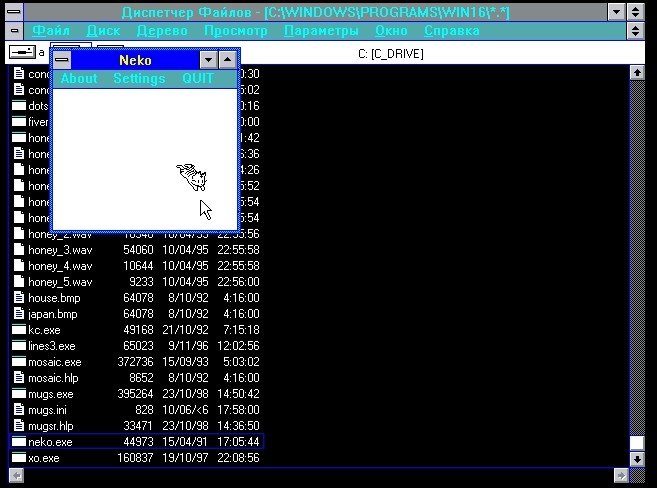Viewport: 657px width, 488px height.
Task: Click the Neko window title bar
Action: pos(135,60)
